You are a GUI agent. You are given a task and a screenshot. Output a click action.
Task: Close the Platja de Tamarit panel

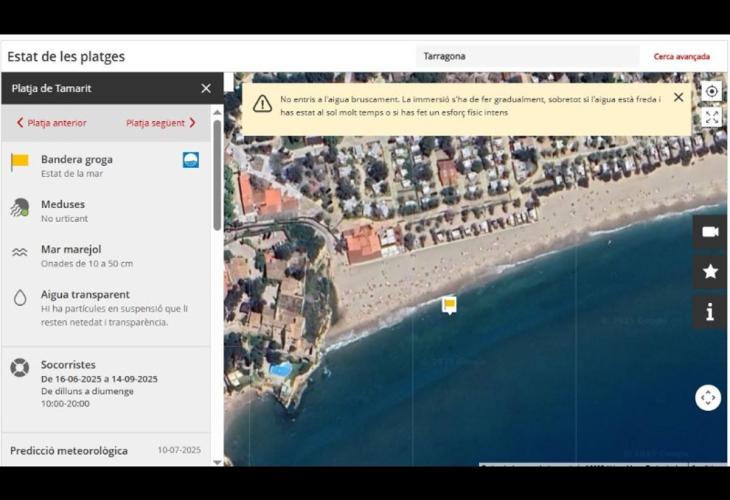(206, 88)
